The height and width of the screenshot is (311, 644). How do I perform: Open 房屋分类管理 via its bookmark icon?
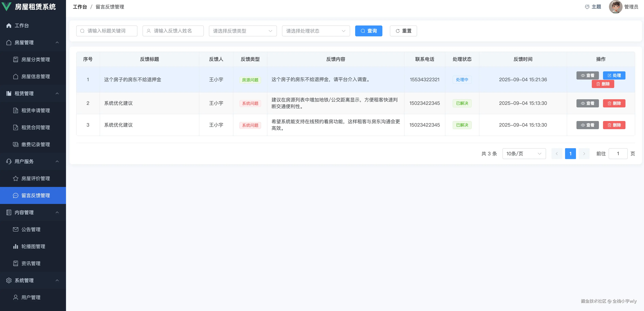(x=15, y=59)
